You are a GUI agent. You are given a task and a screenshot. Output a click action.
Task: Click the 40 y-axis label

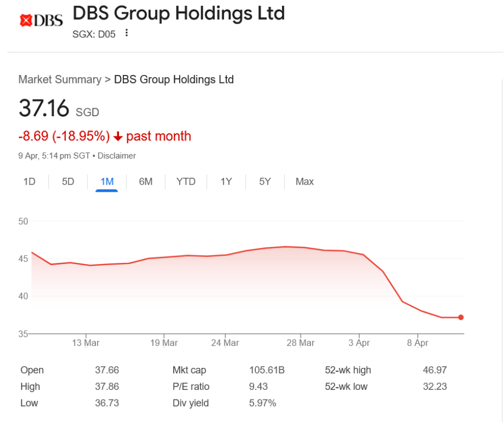click(x=23, y=296)
